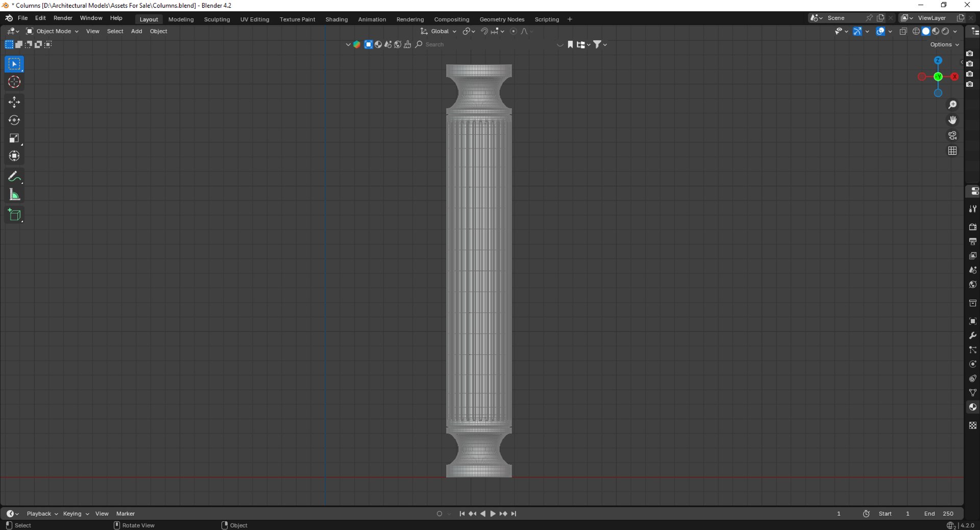Select the Move tool in toolbar
980x530 pixels.
tap(14, 102)
